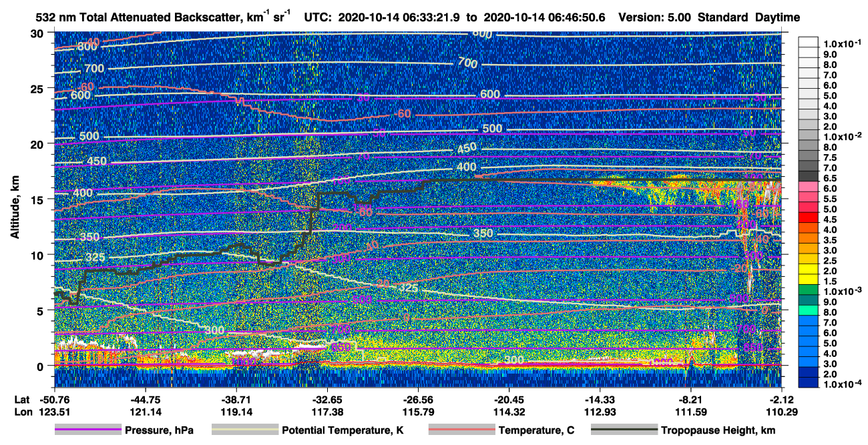Click the latitude value -44.75
Image resolution: width=868 pixels, height=445 pixels.
coord(145,400)
